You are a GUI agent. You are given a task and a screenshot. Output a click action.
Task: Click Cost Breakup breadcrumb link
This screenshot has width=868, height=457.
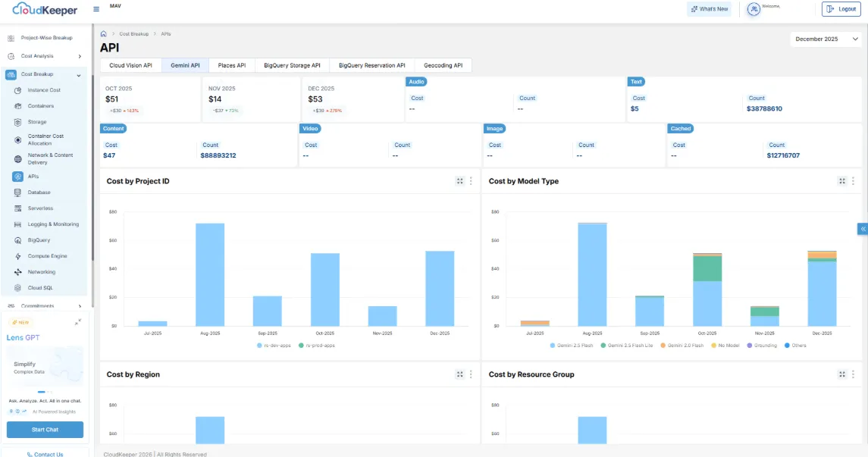(x=134, y=34)
